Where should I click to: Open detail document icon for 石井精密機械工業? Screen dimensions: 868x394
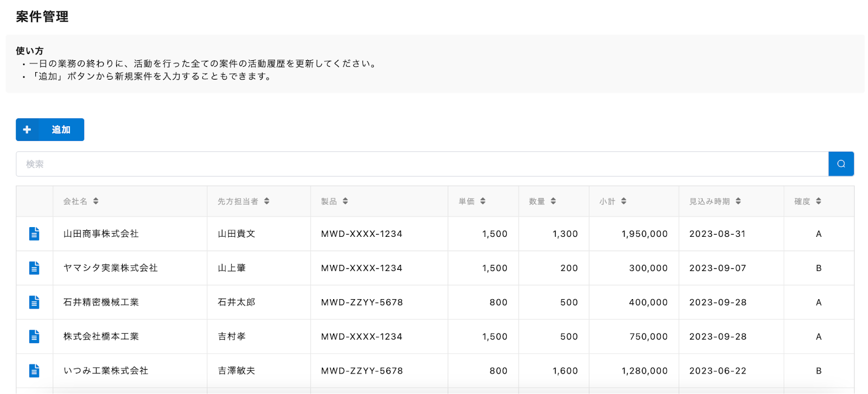pyautogui.click(x=34, y=302)
